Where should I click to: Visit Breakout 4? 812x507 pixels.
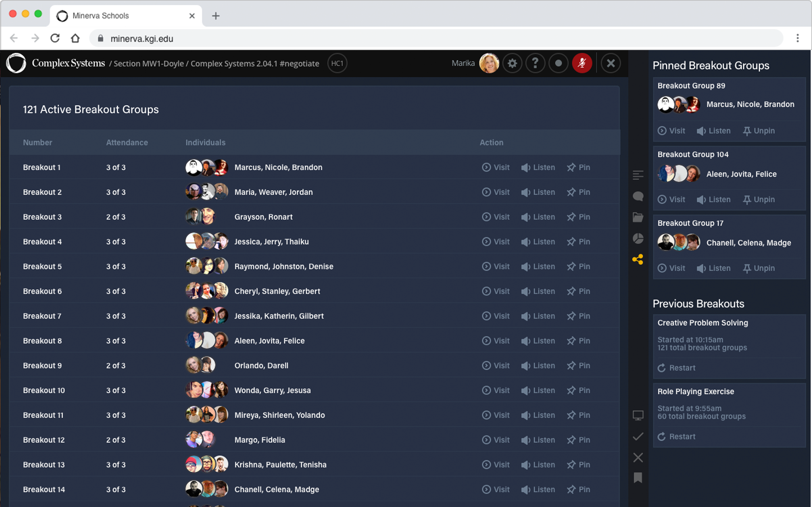click(496, 242)
